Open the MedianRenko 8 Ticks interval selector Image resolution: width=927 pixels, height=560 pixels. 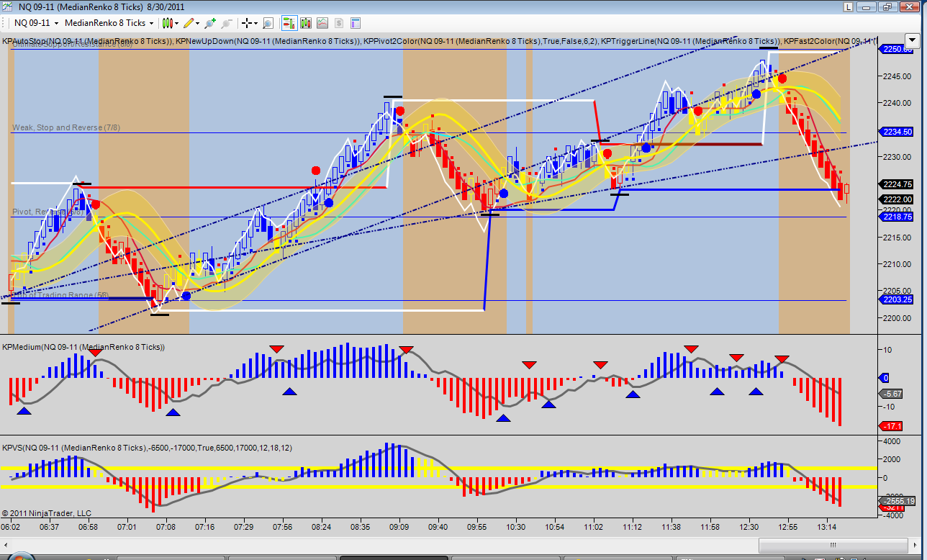(109, 23)
